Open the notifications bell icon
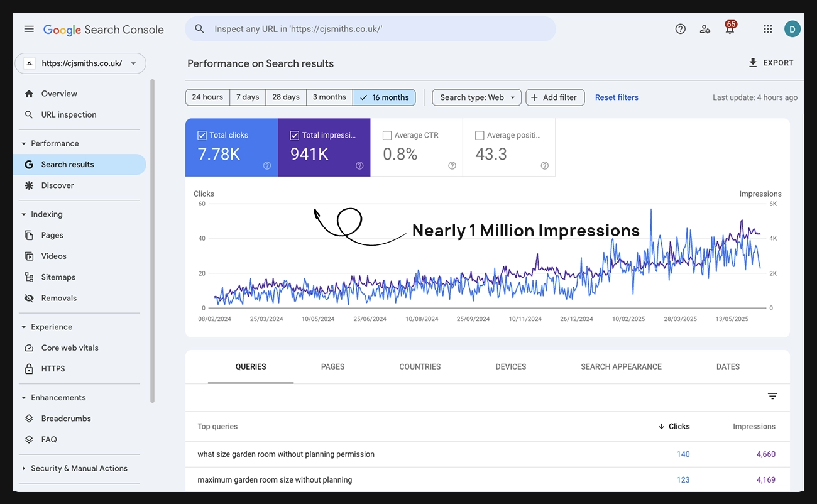Screen dimensions: 817x504 [x=729, y=29]
